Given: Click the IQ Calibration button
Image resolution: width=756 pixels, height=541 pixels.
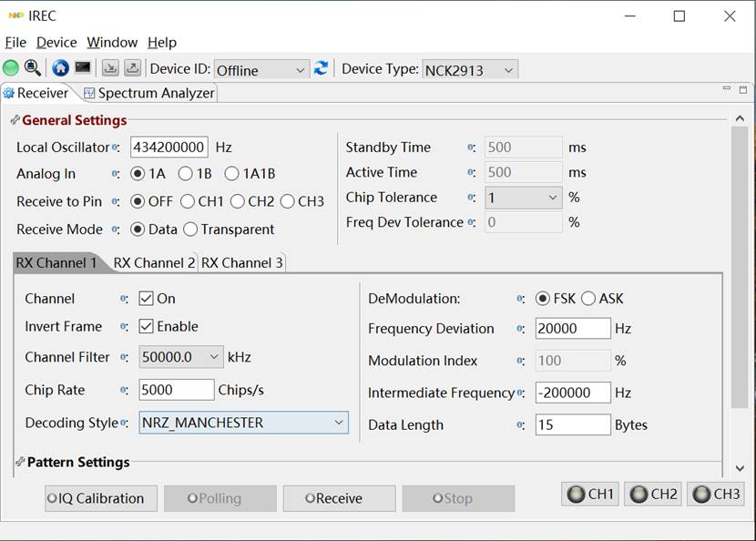Looking at the screenshot, I should click(101, 498).
